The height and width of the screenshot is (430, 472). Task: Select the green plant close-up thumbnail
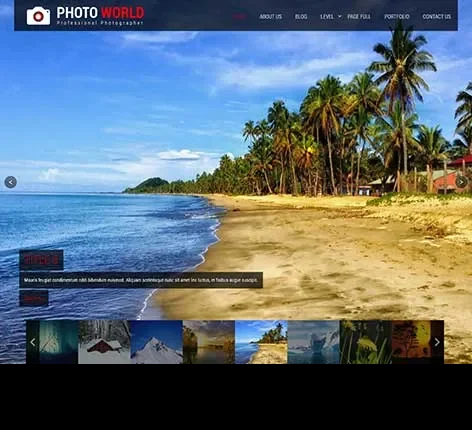tap(366, 342)
